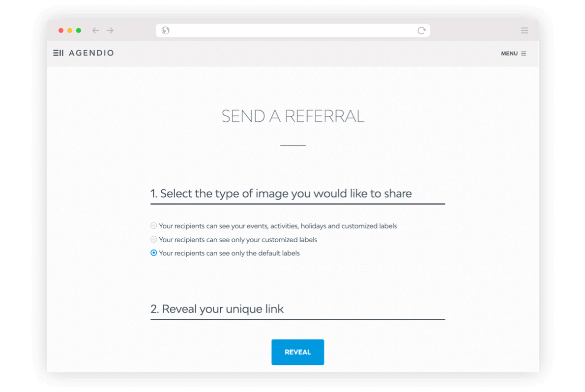Click the globe icon in the address bar

166,30
